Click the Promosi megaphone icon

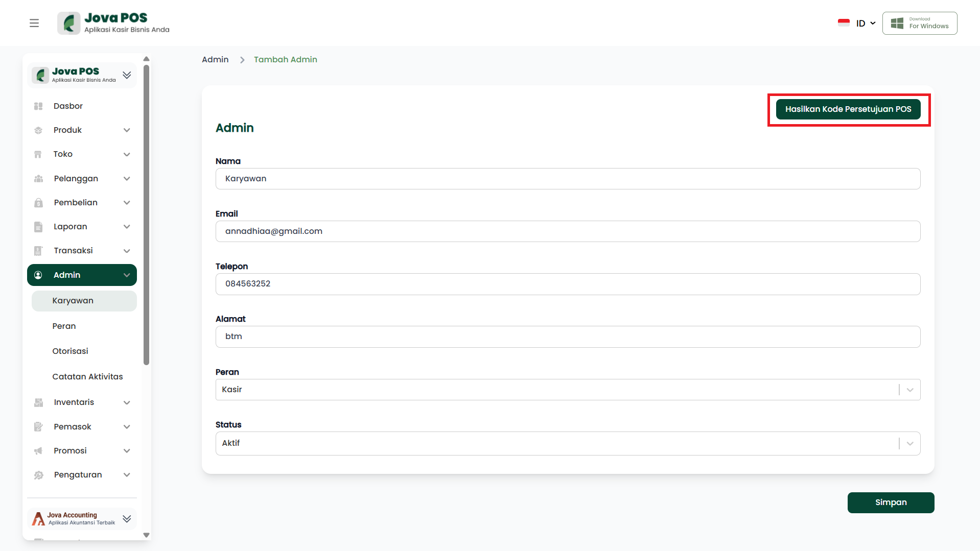(x=38, y=451)
